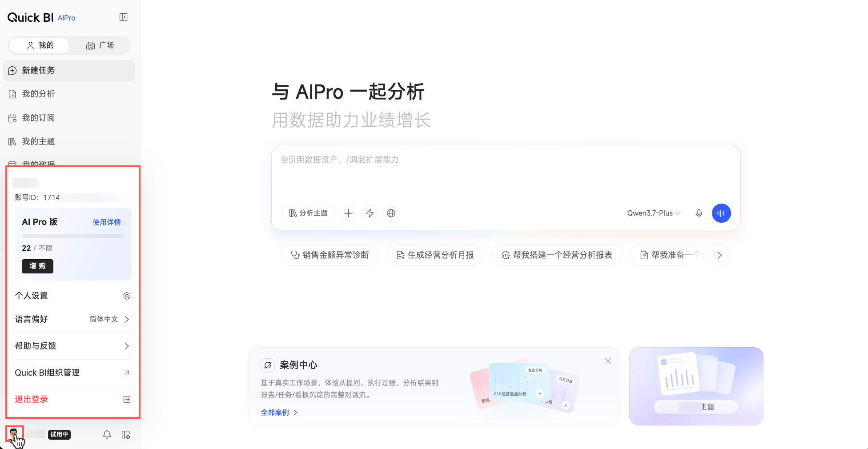Screen dimensions: 868x449
Task: Toggle the globe web search icon
Action: coord(391,213)
